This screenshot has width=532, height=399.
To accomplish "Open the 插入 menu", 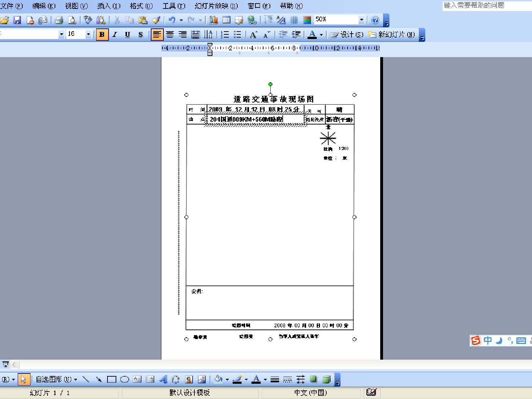I will tap(109, 6).
